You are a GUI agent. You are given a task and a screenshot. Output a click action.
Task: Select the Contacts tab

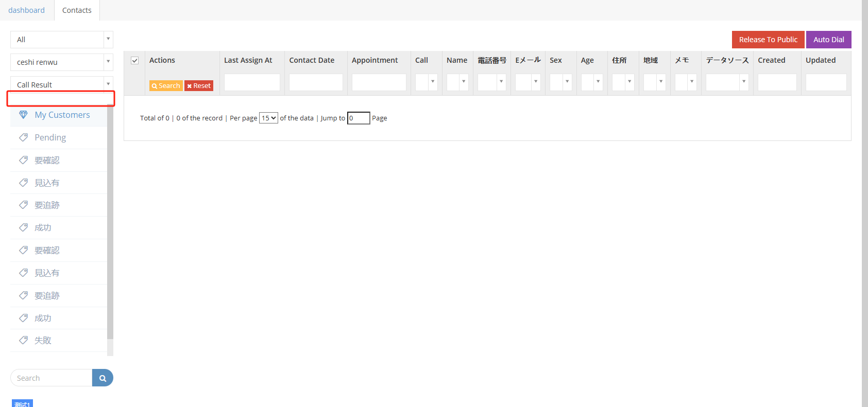tap(77, 10)
